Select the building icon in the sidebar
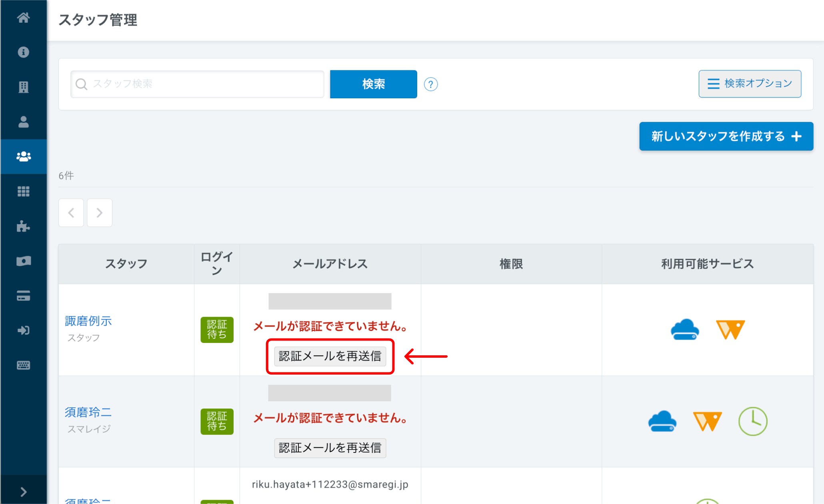Screen dimensions: 824x504 23,87
